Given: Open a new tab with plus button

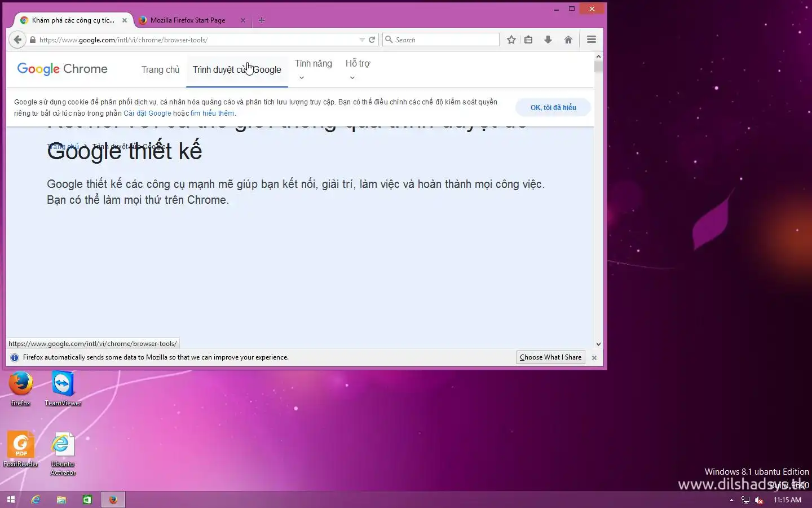Looking at the screenshot, I should click(261, 20).
